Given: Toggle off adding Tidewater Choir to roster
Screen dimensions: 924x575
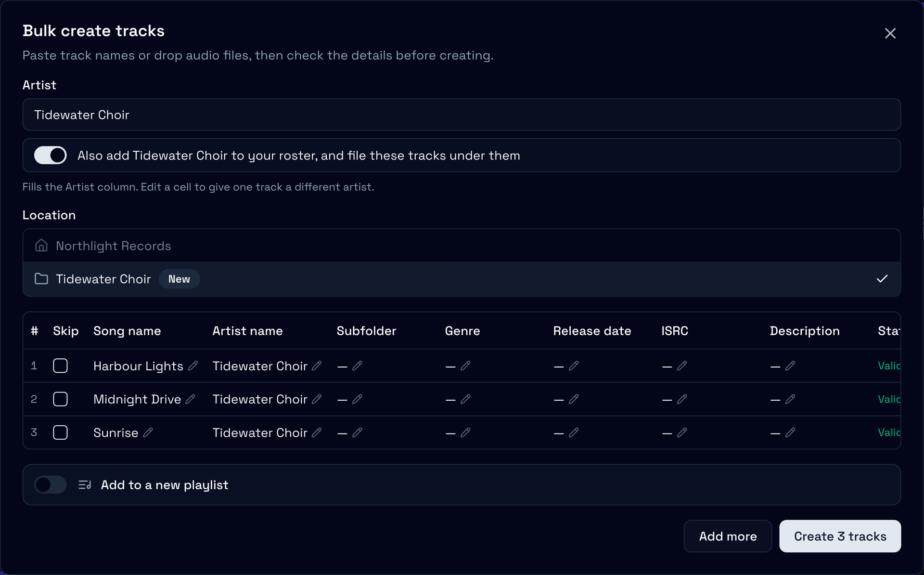Looking at the screenshot, I should 51,155.
